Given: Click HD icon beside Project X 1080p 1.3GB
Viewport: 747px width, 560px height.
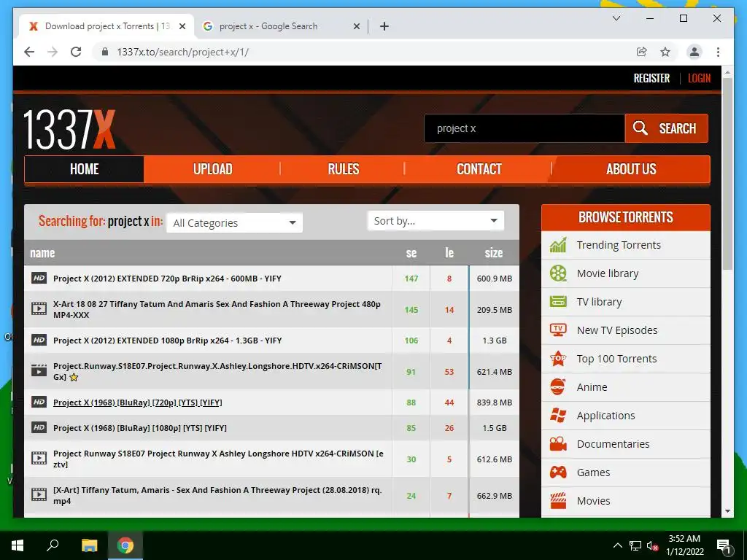Looking at the screenshot, I should tap(39, 340).
